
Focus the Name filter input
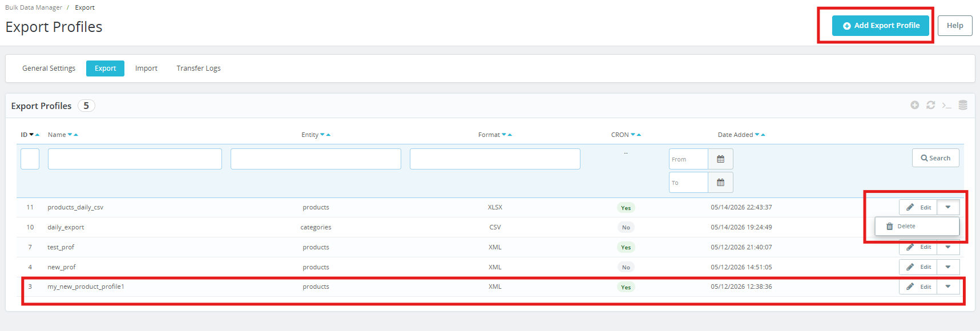135,159
